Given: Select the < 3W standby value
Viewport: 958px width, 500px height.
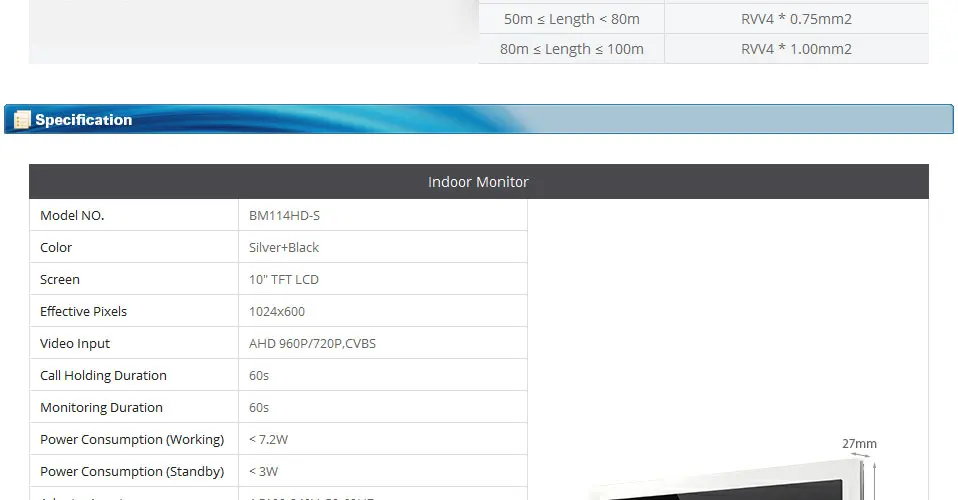Looking at the screenshot, I should (x=263, y=471).
